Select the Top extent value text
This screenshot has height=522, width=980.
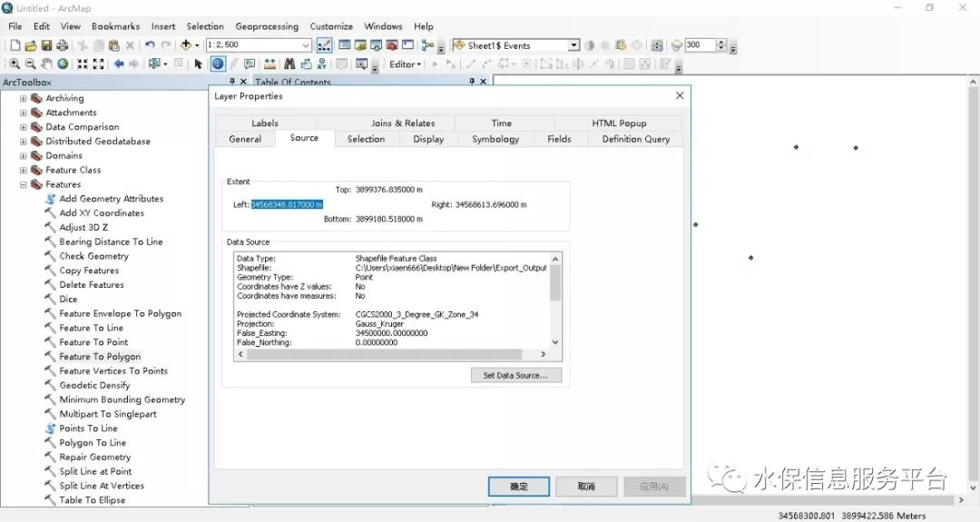388,190
